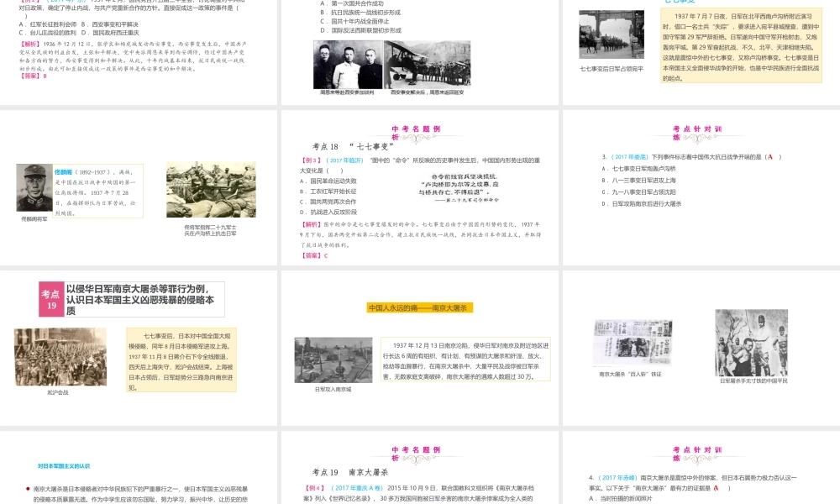Click the 考点针对训练 header on question 3 slide
The image size is (840, 504).
click(x=697, y=133)
